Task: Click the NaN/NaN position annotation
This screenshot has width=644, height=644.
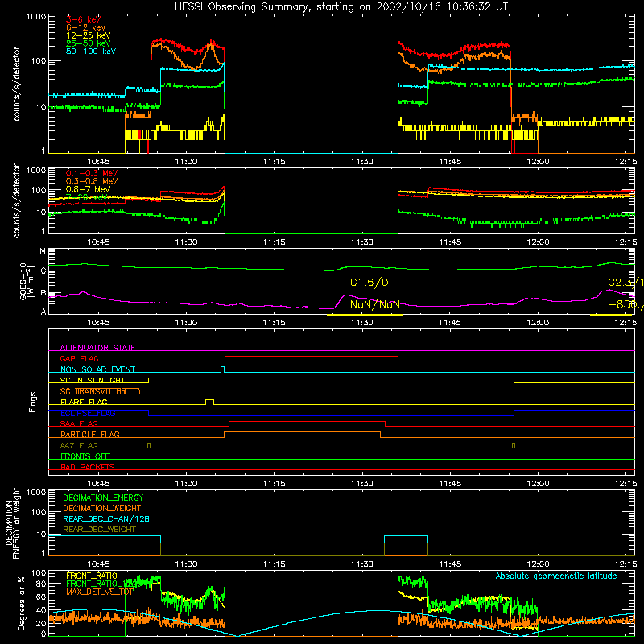Action: pyautogui.click(x=375, y=304)
